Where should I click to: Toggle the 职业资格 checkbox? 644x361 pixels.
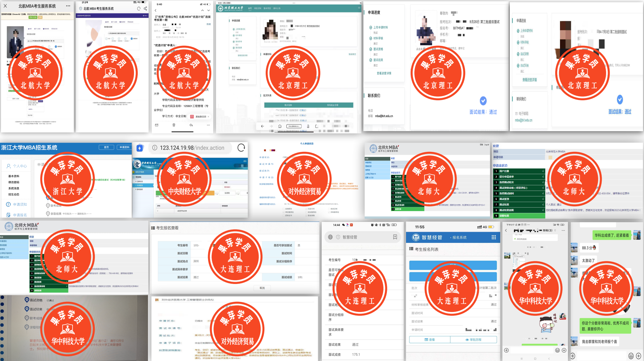[306, 216]
